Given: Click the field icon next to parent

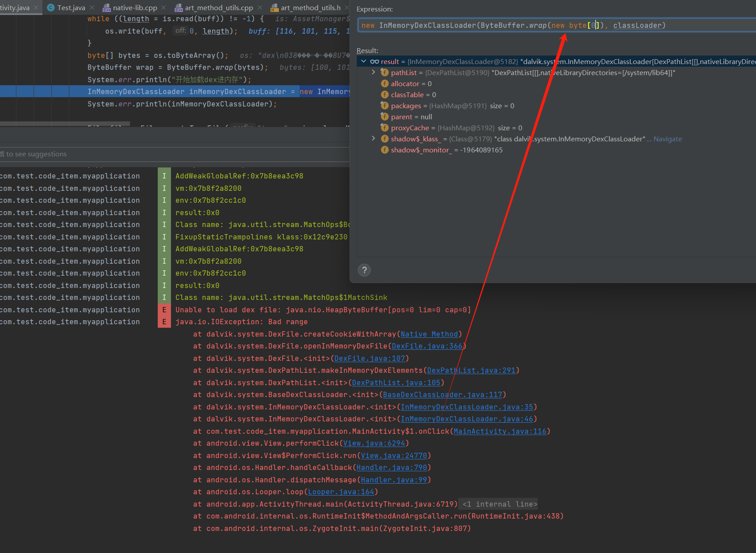Looking at the screenshot, I should [x=385, y=117].
